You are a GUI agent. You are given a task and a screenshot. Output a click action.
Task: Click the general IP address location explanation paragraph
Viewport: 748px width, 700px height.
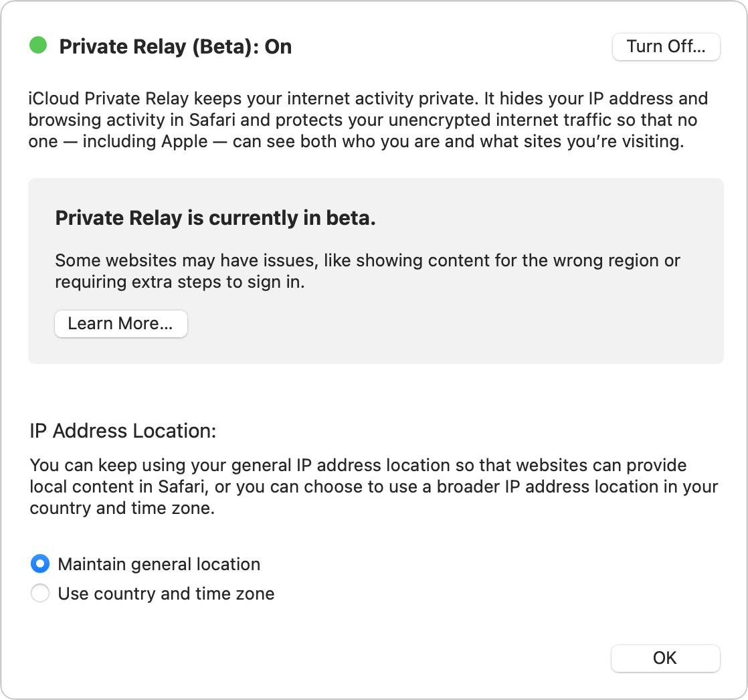point(373,487)
